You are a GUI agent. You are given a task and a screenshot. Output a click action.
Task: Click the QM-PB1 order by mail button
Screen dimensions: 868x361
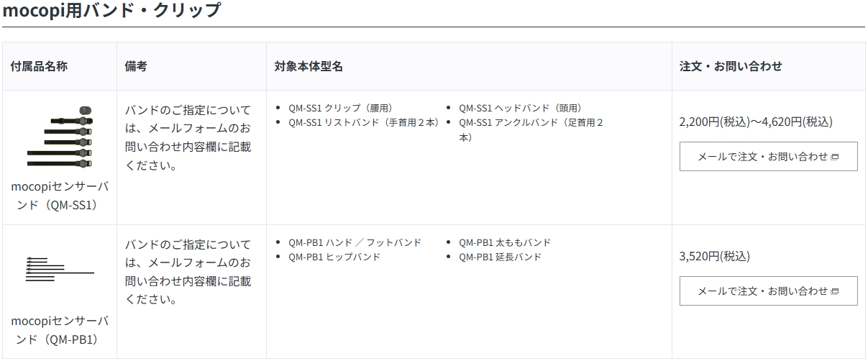(768, 291)
